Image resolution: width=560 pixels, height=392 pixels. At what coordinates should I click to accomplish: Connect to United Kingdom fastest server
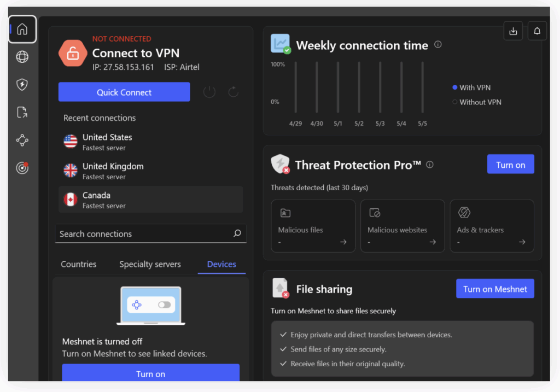151,171
